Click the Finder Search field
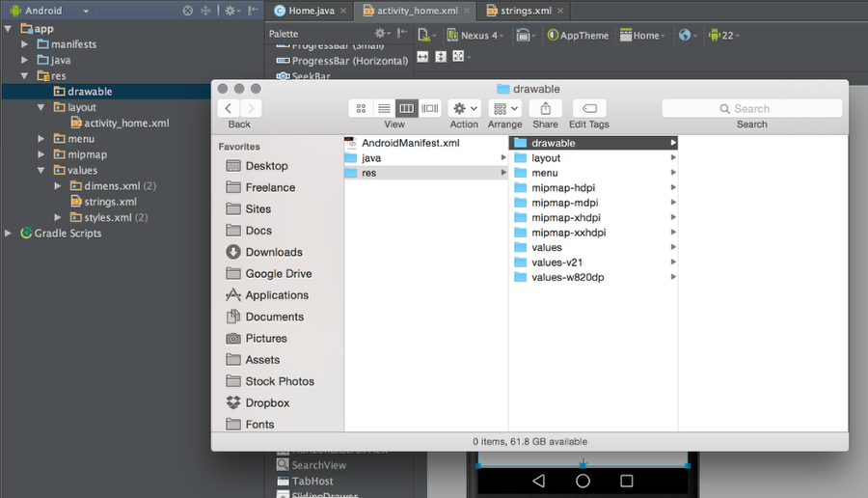This screenshot has width=868, height=498. click(751, 108)
